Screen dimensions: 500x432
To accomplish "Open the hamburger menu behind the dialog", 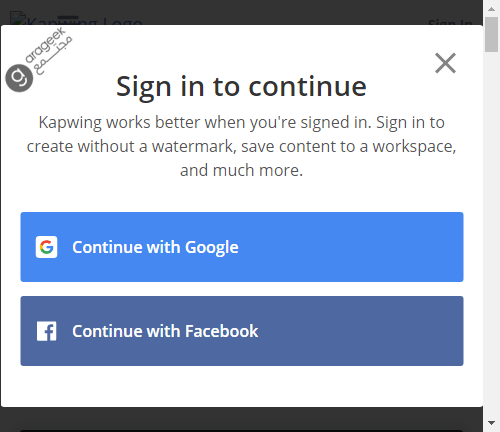I will coord(68,18).
